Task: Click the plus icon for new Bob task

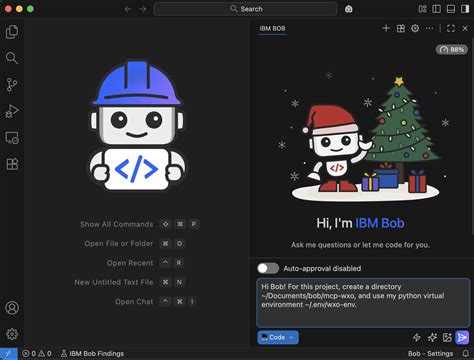Action: pyautogui.click(x=386, y=28)
